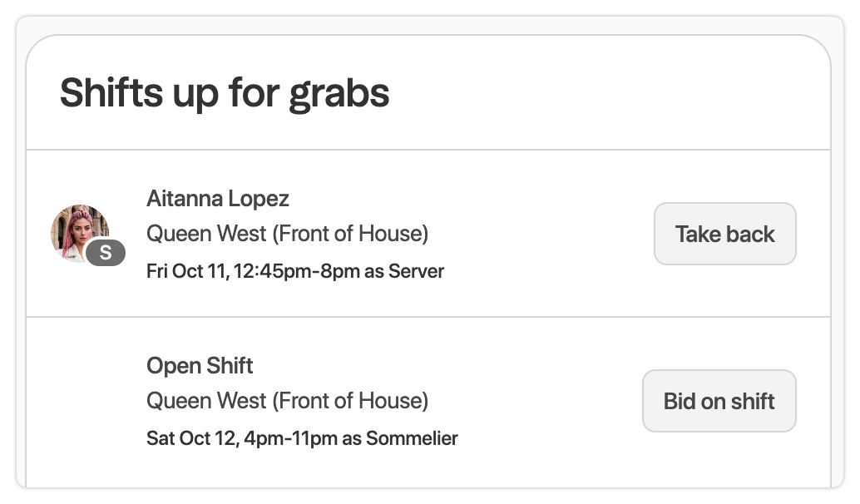Viewport: 860px width, 504px height.
Task: Select "(Front of House)" in Open Shift row
Action: pyautogui.click(x=350, y=401)
